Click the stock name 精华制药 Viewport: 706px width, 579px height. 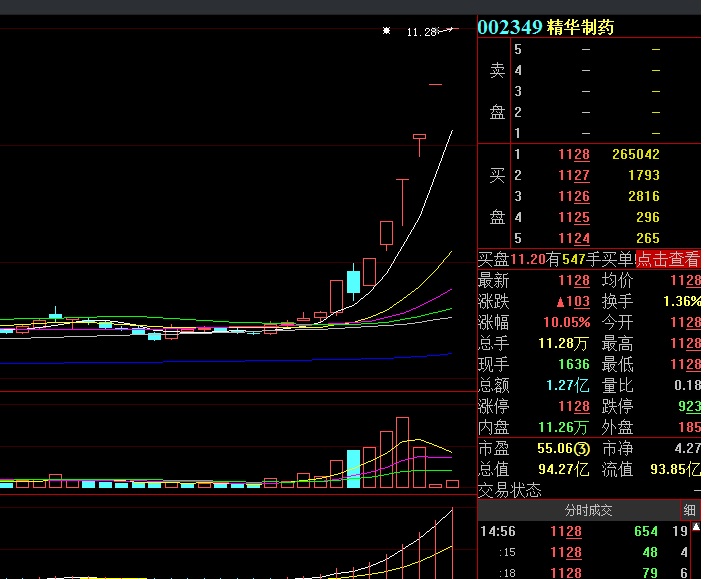pyautogui.click(x=581, y=27)
